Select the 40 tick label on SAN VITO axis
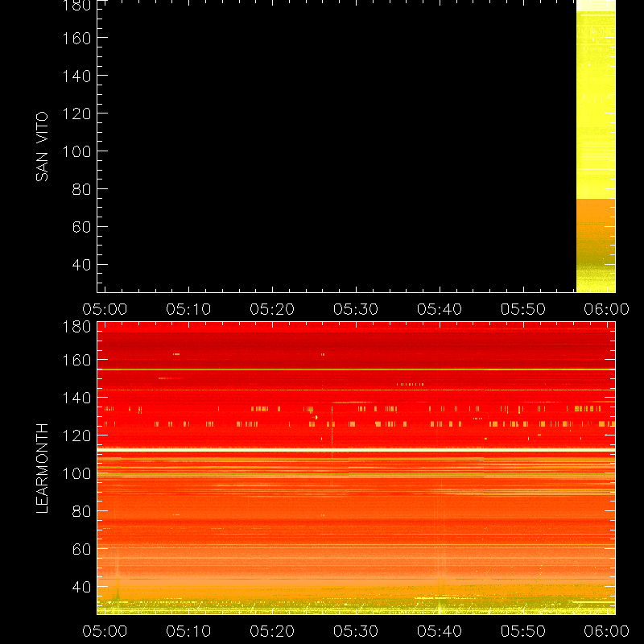 click(81, 265)
